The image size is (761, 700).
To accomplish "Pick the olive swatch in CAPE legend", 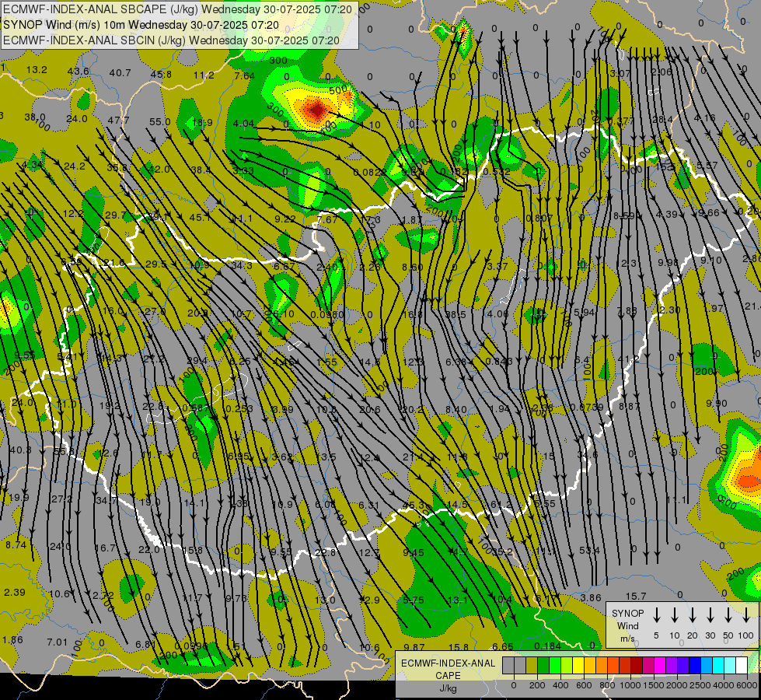I will [x=532, y=666].
